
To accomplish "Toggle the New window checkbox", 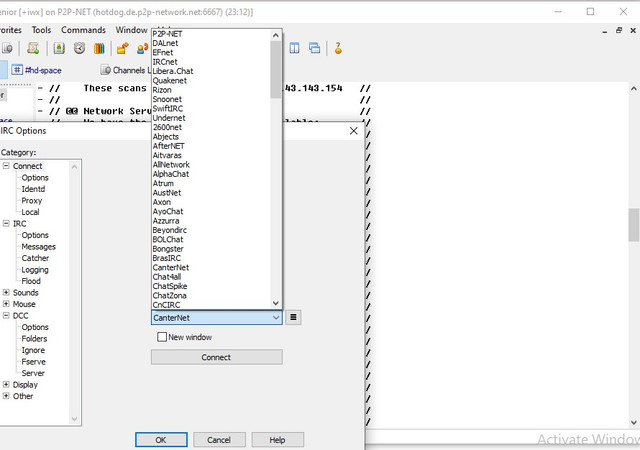I will tap(162, 337).
